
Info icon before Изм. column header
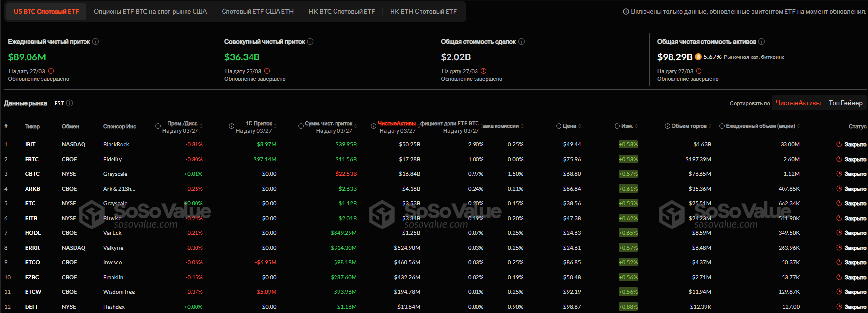617,126
